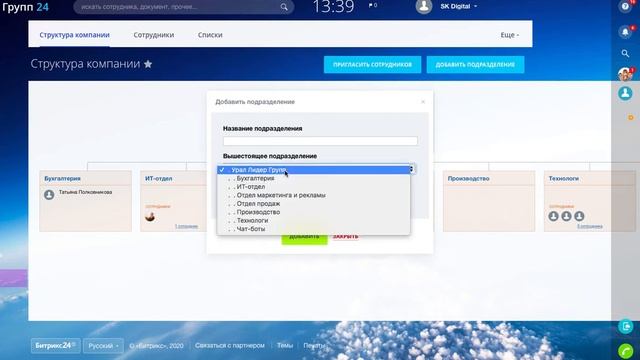Open Технологи department card title
The height and width of the screenshot is (360, 640).
point(563,179)
